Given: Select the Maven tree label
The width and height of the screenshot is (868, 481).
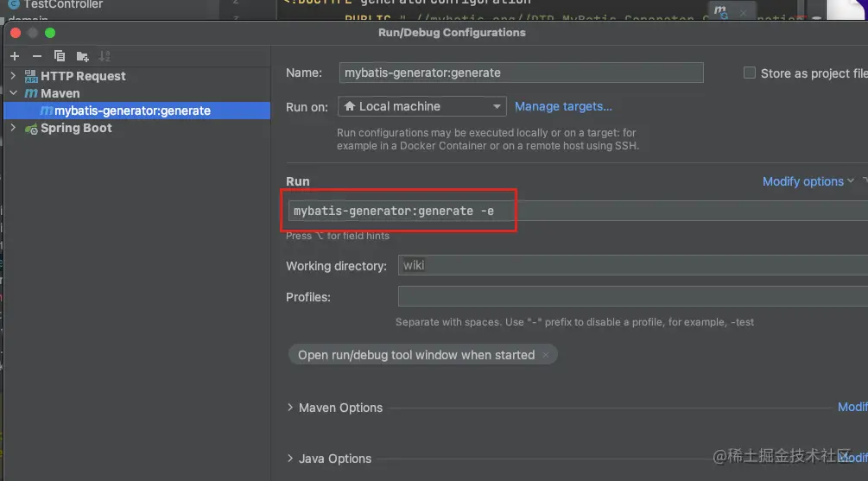Looking at the screenshot, I should point(60,93).
